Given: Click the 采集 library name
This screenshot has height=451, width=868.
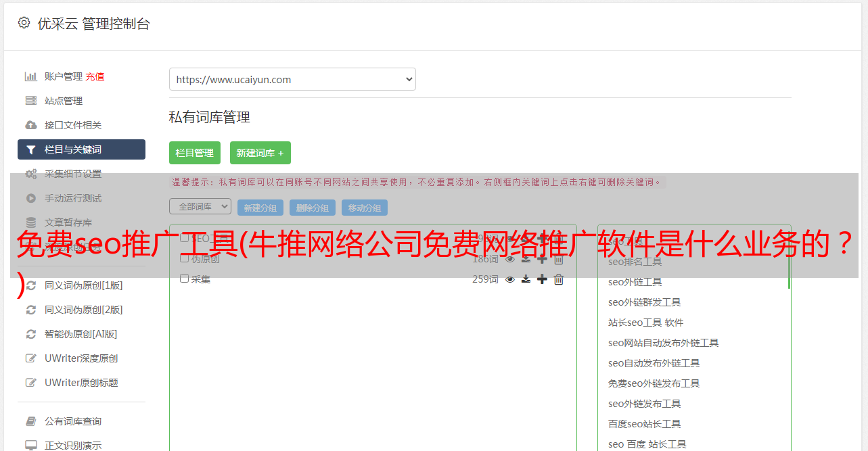Looking at the screenshot, I should coord(201,279).
